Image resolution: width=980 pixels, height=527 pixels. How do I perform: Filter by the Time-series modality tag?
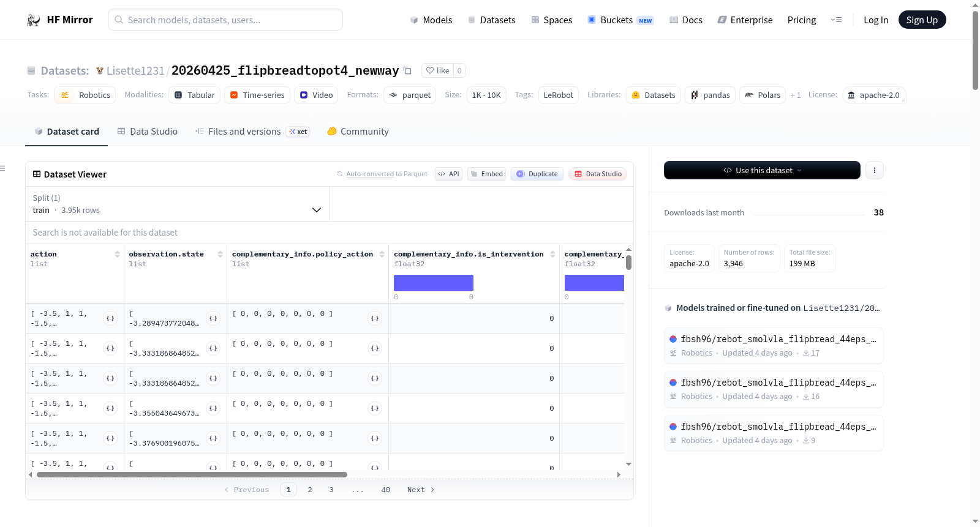coord(257,95)
